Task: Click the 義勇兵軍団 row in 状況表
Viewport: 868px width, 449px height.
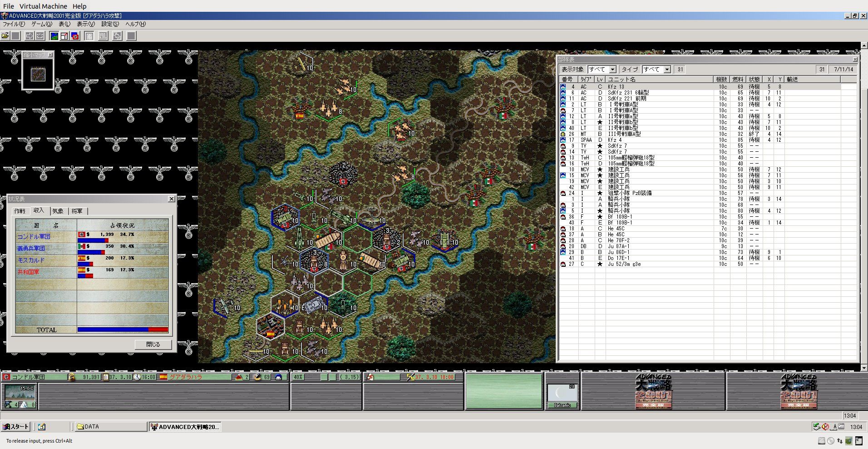Action: (x=92, y=249)
